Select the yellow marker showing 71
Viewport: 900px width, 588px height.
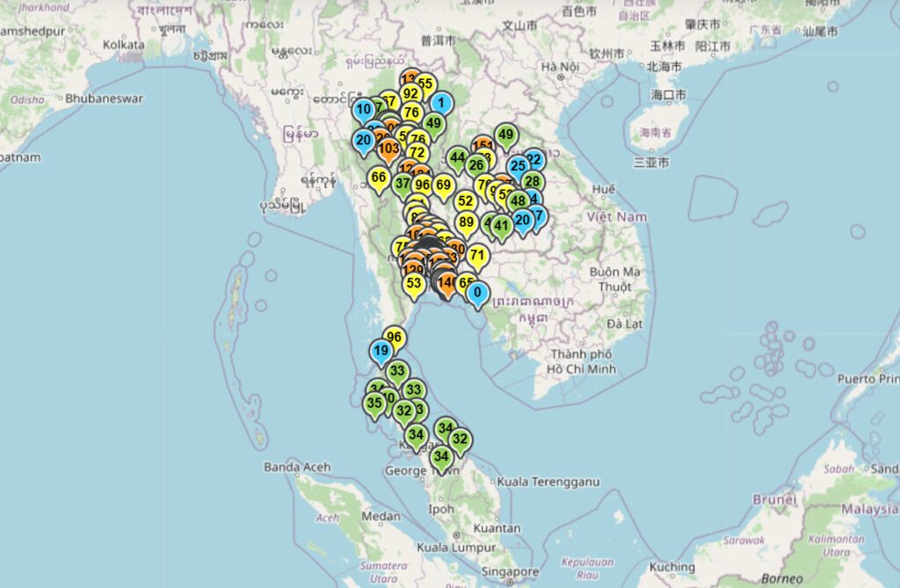[477, 256]
